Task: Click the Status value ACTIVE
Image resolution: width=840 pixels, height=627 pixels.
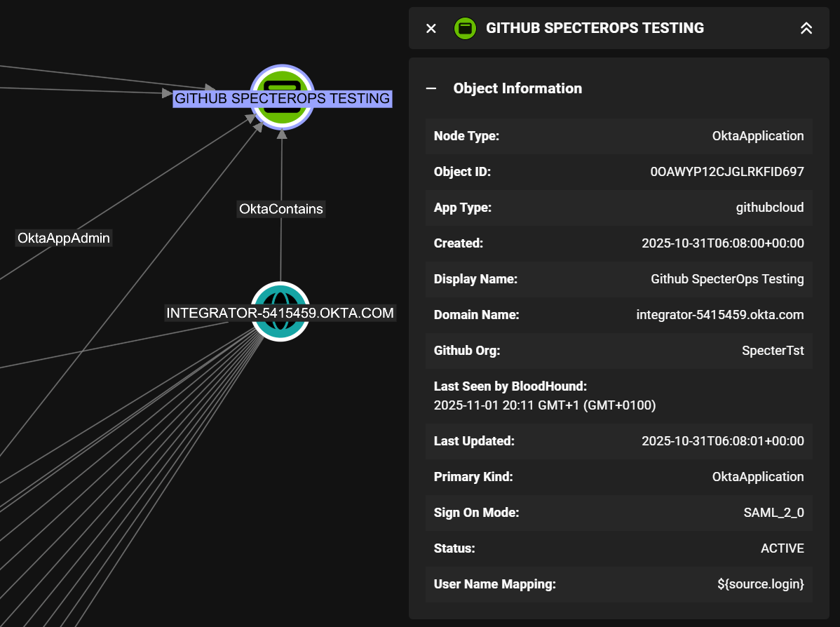Action: [x=782, y=548]
